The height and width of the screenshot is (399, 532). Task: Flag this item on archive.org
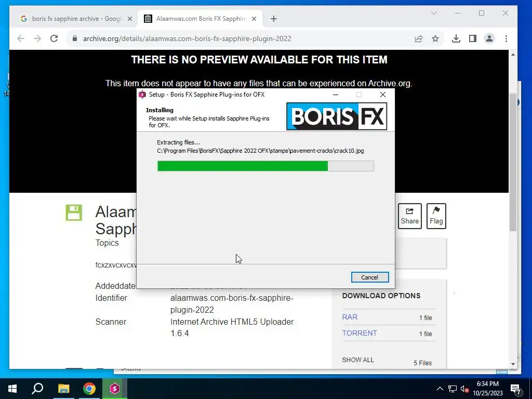(x=436, y=216)
